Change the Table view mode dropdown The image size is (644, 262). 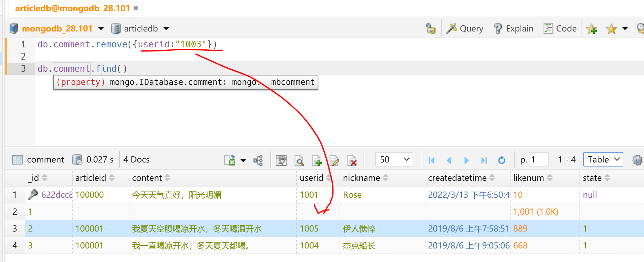[603, 159]
